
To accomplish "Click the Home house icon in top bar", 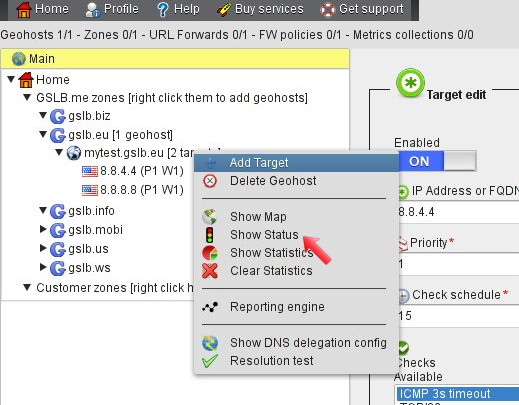I will [x=24, y=9].
